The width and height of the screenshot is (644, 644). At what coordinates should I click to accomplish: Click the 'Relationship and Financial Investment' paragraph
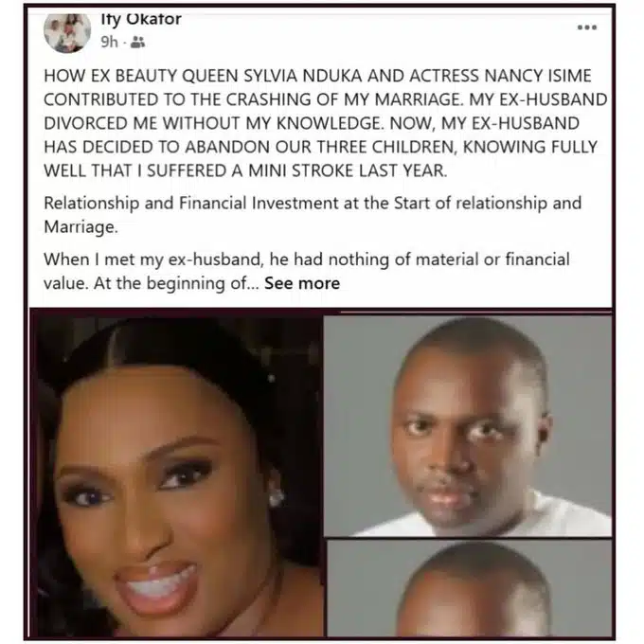pyautogui.click(x=313, y=214)
